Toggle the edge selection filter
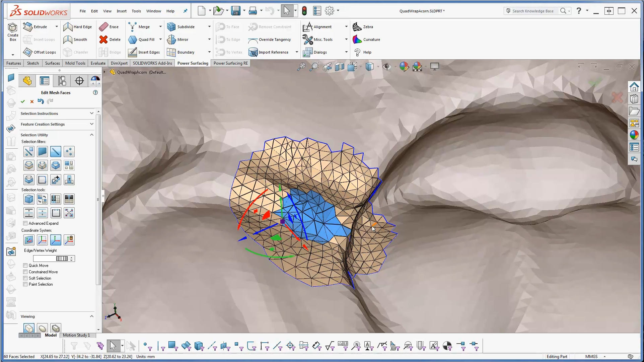 point(56,152)
